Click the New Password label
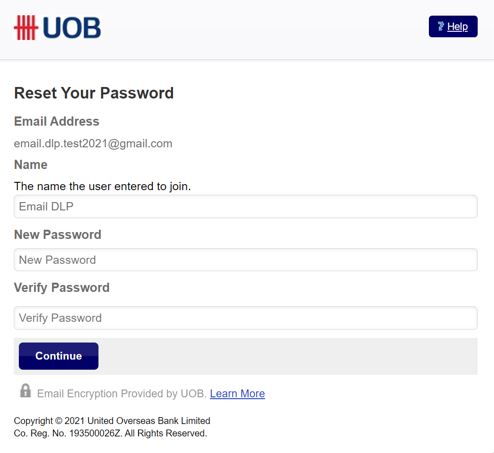 (x=58, y=235)
